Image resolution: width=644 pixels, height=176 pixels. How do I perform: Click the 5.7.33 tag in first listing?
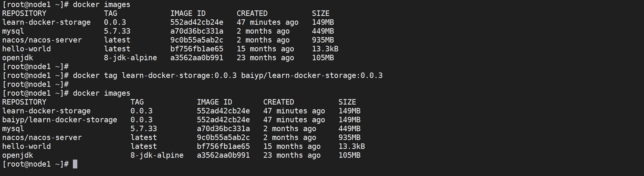117,31
